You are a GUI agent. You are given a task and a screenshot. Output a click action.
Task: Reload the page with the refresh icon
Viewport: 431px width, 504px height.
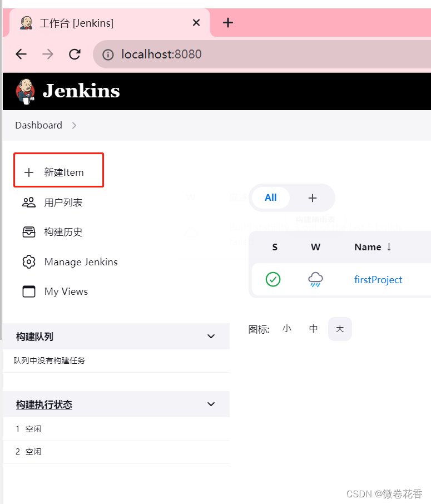coord(75,54)
